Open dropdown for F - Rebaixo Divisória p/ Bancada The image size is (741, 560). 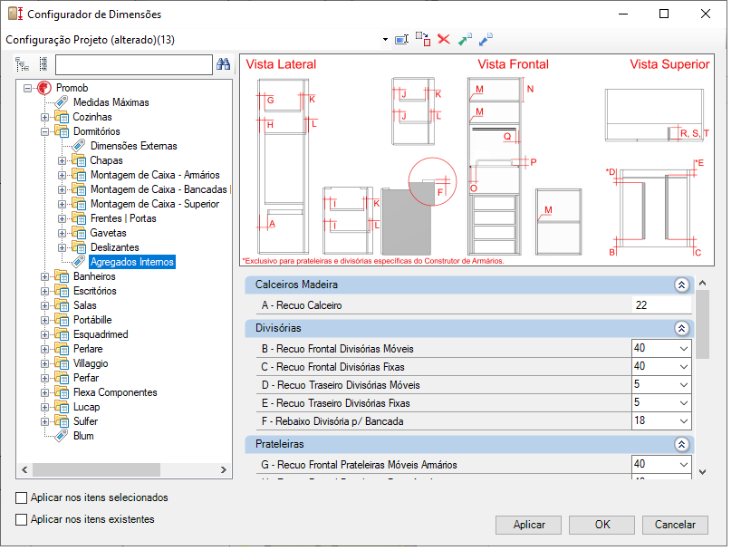pos(683,421)
